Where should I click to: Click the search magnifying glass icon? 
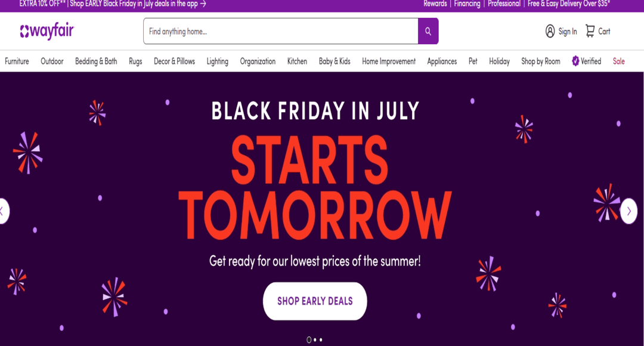coord(428,31)
